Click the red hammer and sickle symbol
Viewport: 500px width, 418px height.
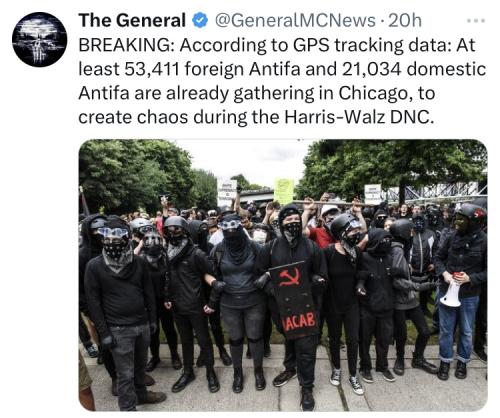(289, 277)
